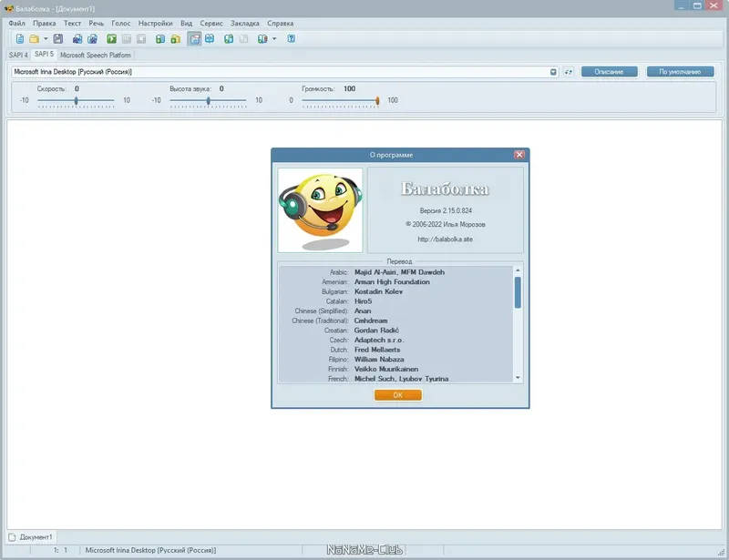Select the Majid Al-Asiri, MFM Dawdeh entry
This screenshot has height=560, width=729.
tap(399, 272)
